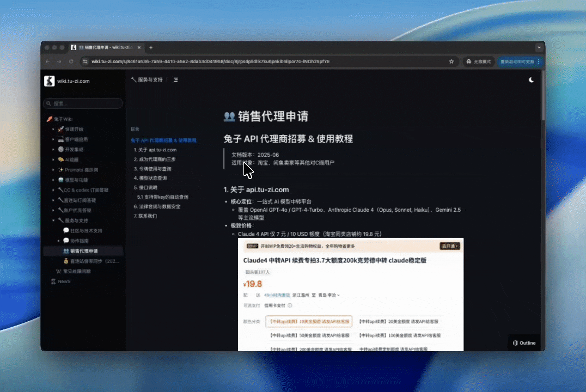Open the browser three-dot menu
This screenshot has width=586, height=392.
pyautogui.click(x=539, y=62)
